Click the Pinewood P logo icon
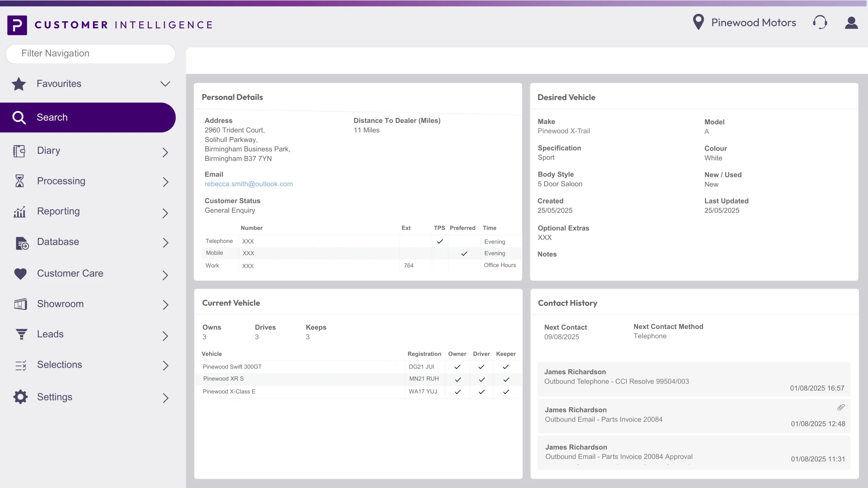This screenshot has height=488, width=868. tap(17, 25)
